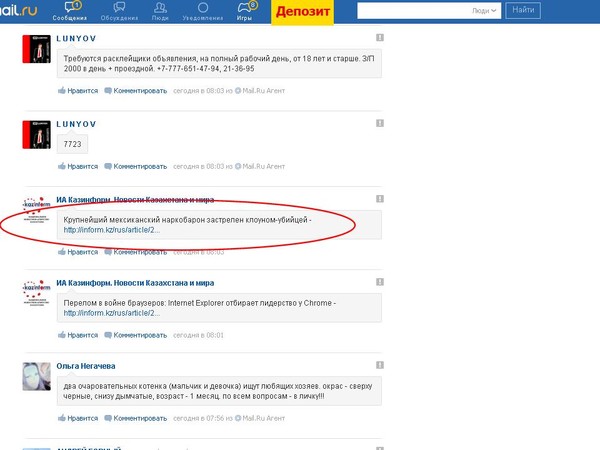Like the Требуются расклейщики post

coord(78,91)
